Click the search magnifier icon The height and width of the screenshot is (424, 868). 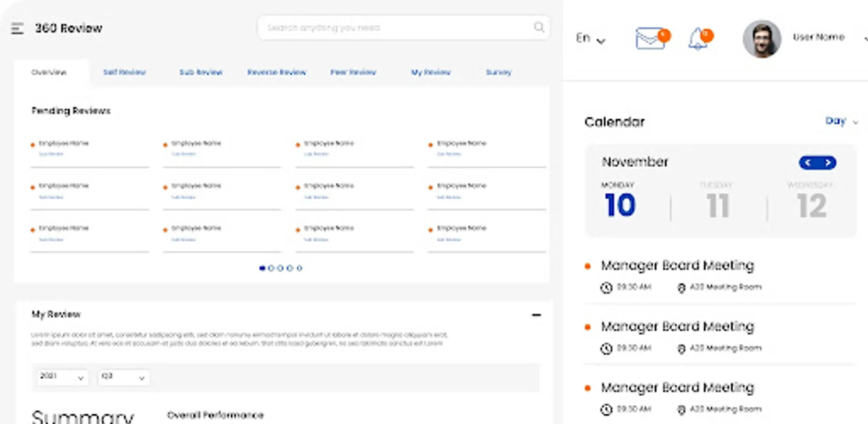539,27
